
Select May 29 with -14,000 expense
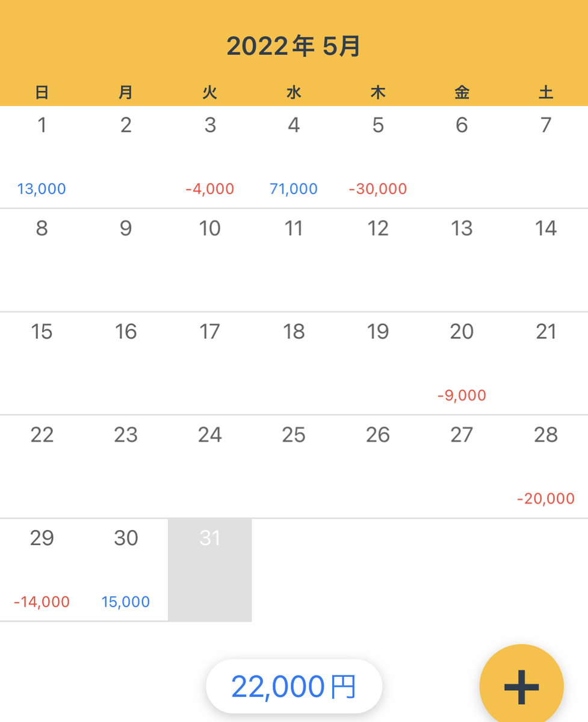tap(42, 570)
